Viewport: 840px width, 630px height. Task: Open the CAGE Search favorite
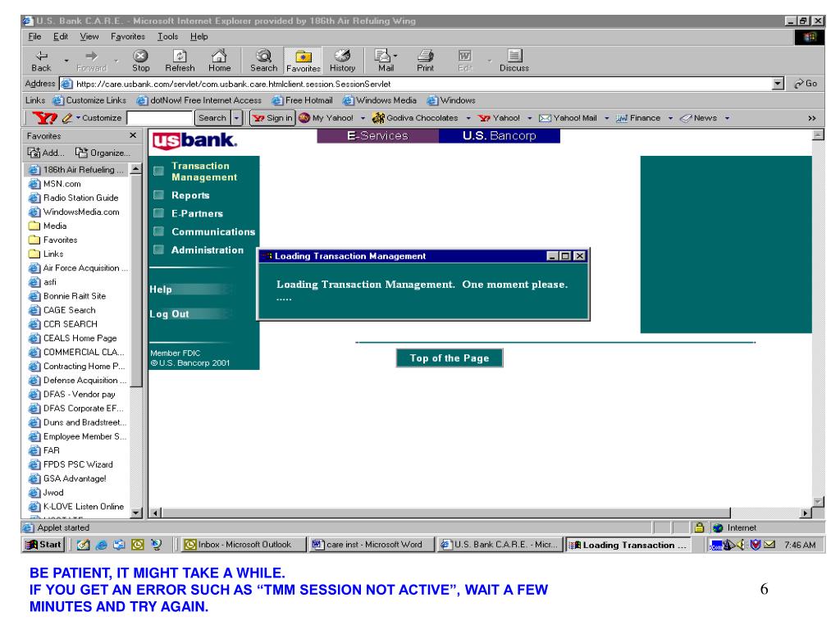[62, 310]
